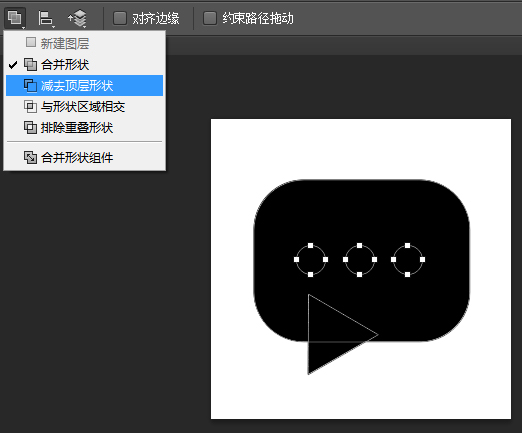The width and height of the screenshot is (522, 433).
Task: Select 减去顶层形状 menu option
Action: [85, 86]
